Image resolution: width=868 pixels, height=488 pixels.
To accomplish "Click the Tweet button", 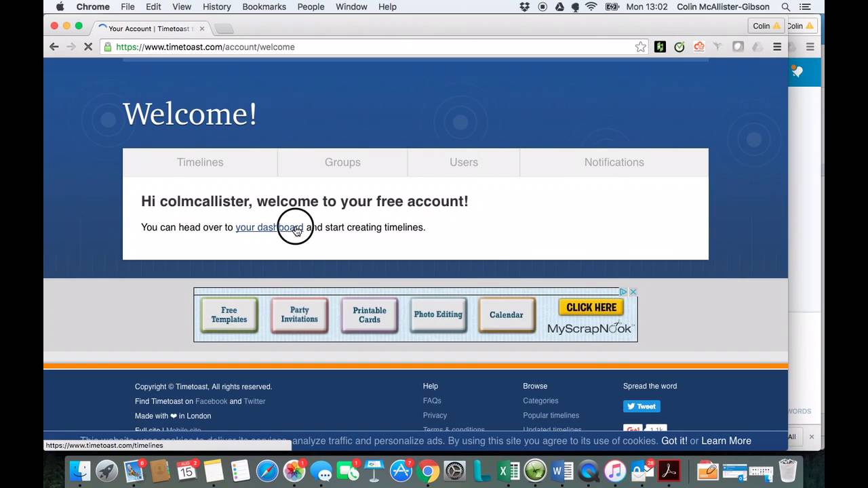I will [x=642, y=407].
